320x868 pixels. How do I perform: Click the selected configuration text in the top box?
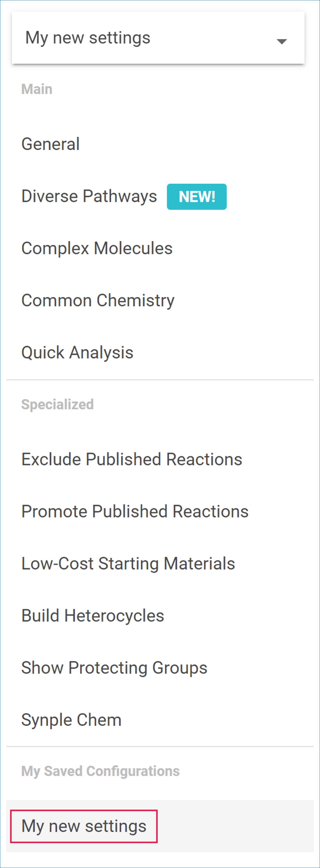pos(88,38)
